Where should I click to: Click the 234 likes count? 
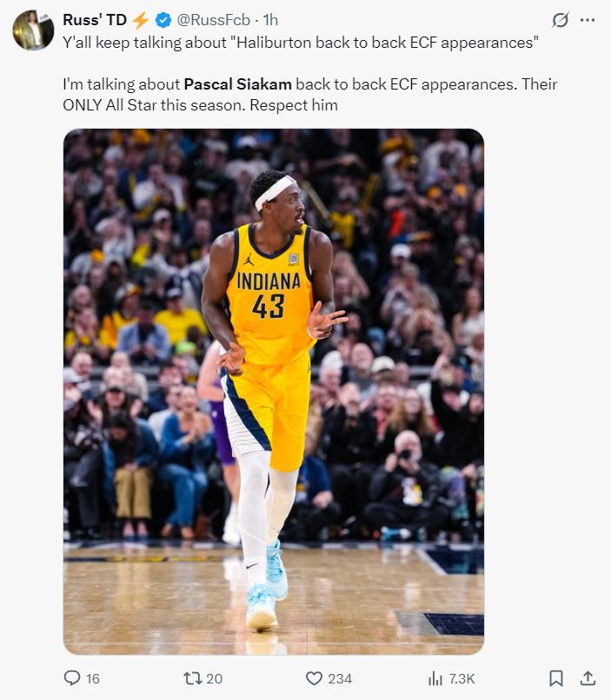[x=340, y=679]
